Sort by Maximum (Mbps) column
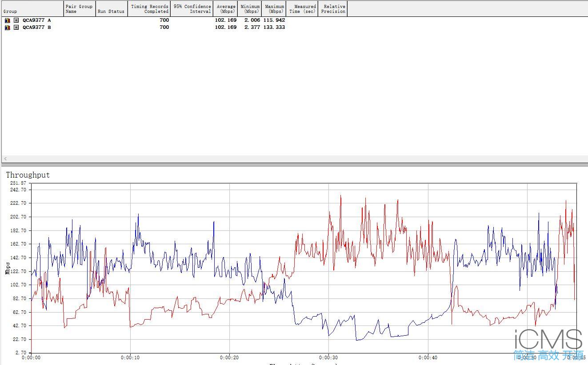Viewport: 588px width, 365px height. click(274, 9)
